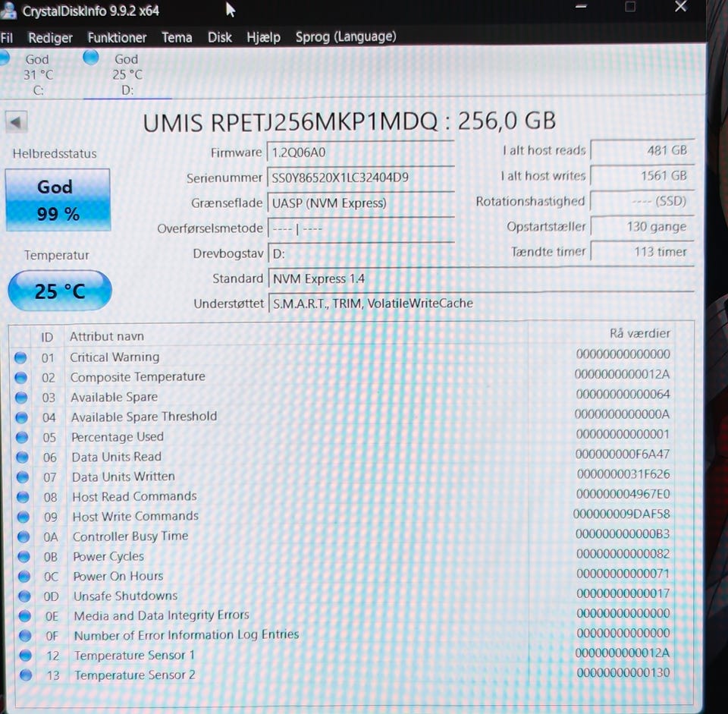Click the Rå værdier column header
Image resolution: width=728 pixels, height=714 pixels.
[x=640, y=333]
